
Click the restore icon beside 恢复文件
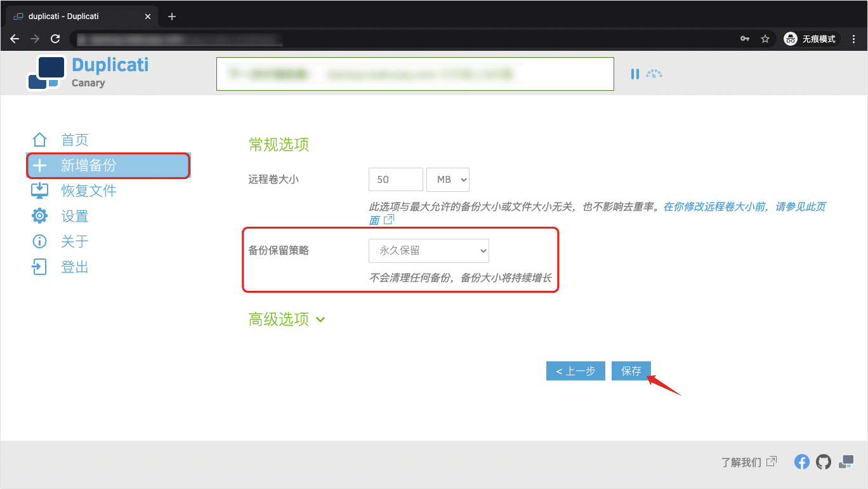(40, 191)
